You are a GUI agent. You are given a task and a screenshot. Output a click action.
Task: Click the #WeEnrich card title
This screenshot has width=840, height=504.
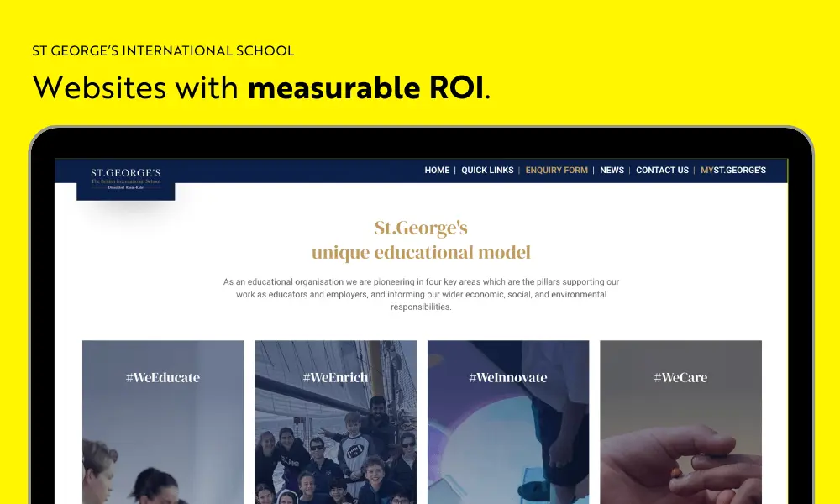coord(335,378)
